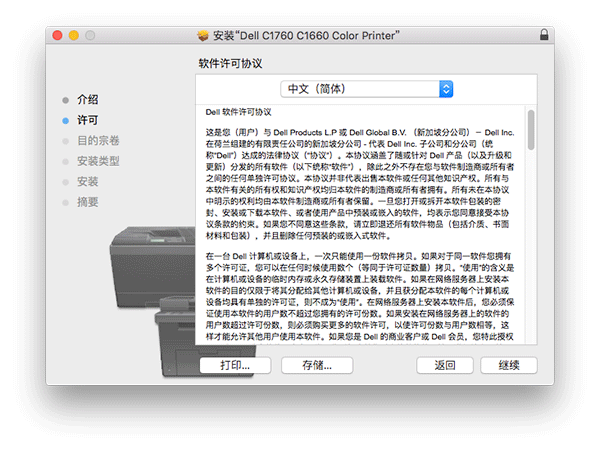600x451 pixels.
Task: Click the 软件许可协议 heading
Action: [230, 63]
